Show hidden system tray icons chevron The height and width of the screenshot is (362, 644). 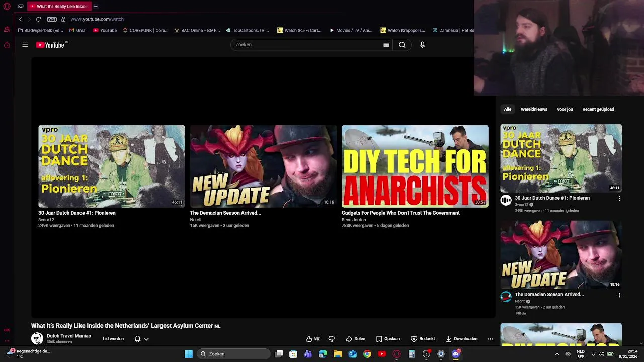click(x=557, y=354)
